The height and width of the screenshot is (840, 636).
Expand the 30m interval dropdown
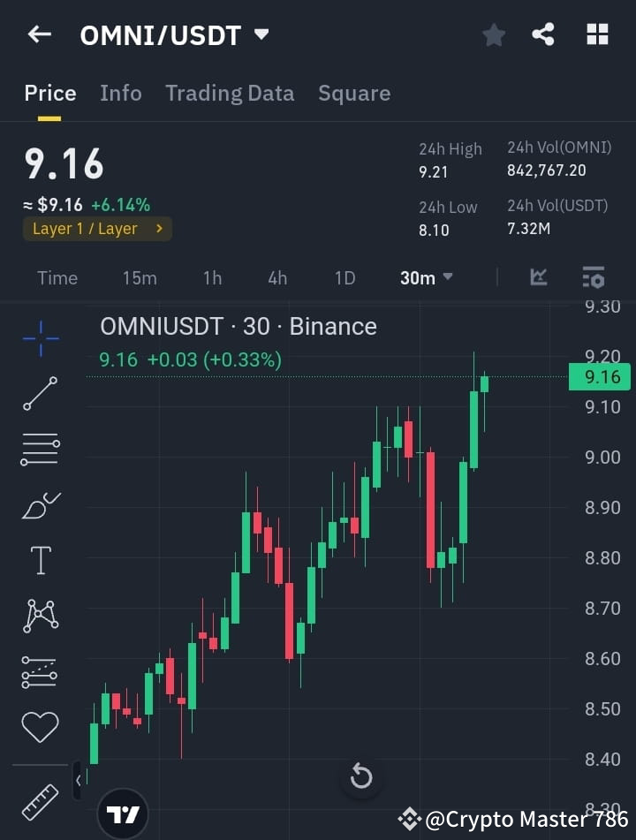click(x=426, y=278)
